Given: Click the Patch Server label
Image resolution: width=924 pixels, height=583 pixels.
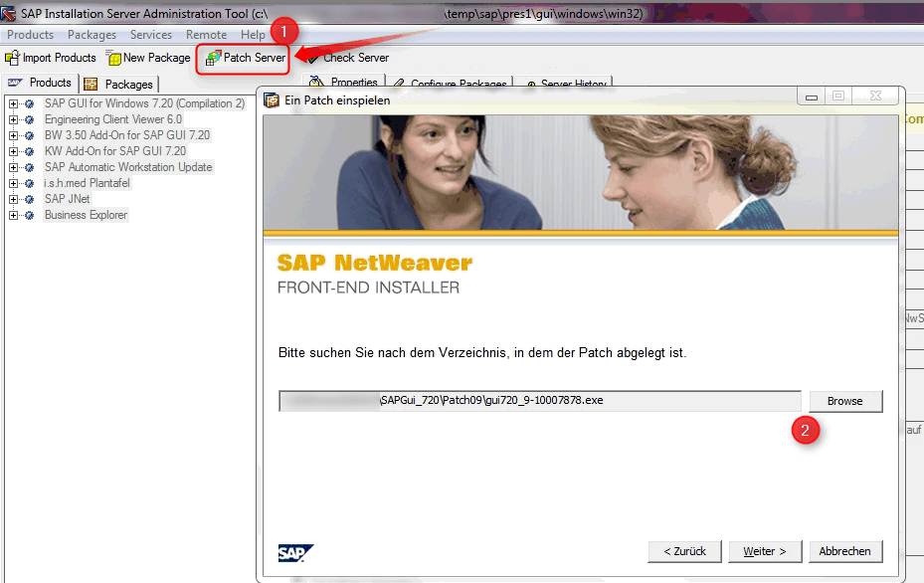Looking at the screenshot, I should [x=255, y=58].
